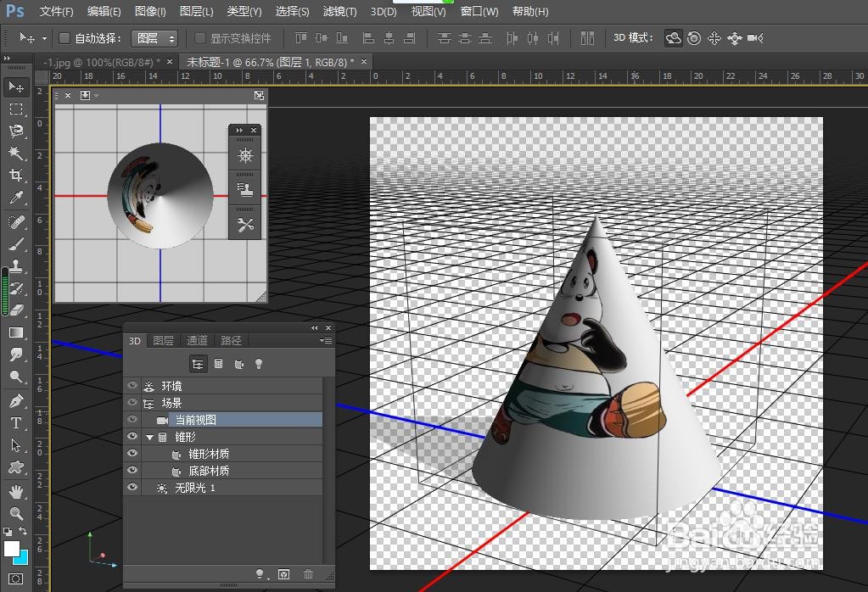Click the render icon in 3D panel
868x592 pixels.
[x=284, y=574]
